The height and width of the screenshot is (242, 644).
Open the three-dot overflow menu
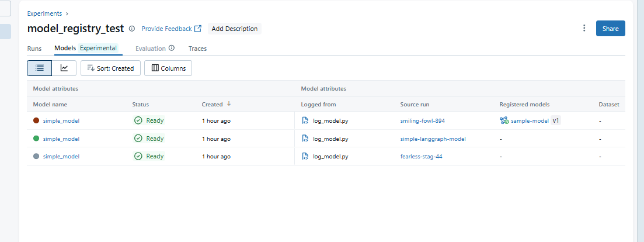[584, 28]
